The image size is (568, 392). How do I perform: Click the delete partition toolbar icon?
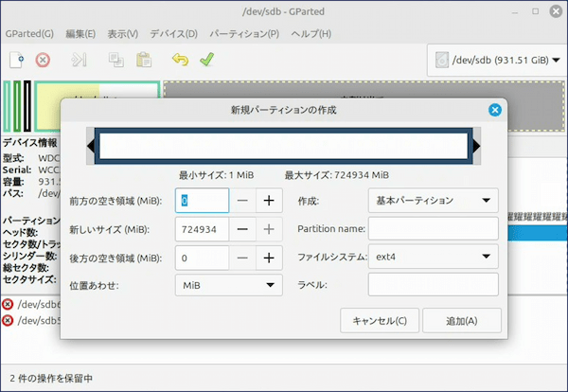43,60
